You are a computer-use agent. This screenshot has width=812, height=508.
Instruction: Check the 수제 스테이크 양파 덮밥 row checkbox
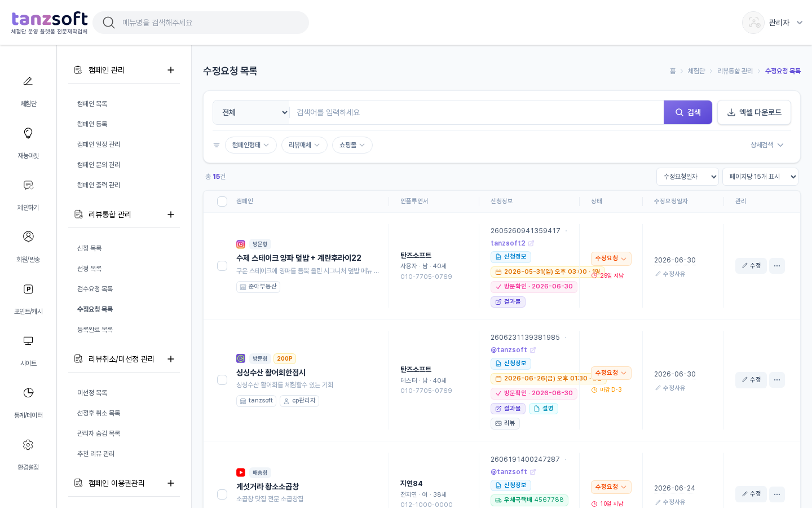coord(222,266)
